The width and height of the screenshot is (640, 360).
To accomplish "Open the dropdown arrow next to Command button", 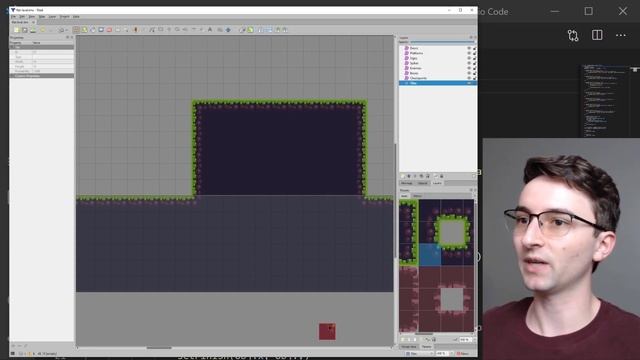I will [x=67, y=30].
